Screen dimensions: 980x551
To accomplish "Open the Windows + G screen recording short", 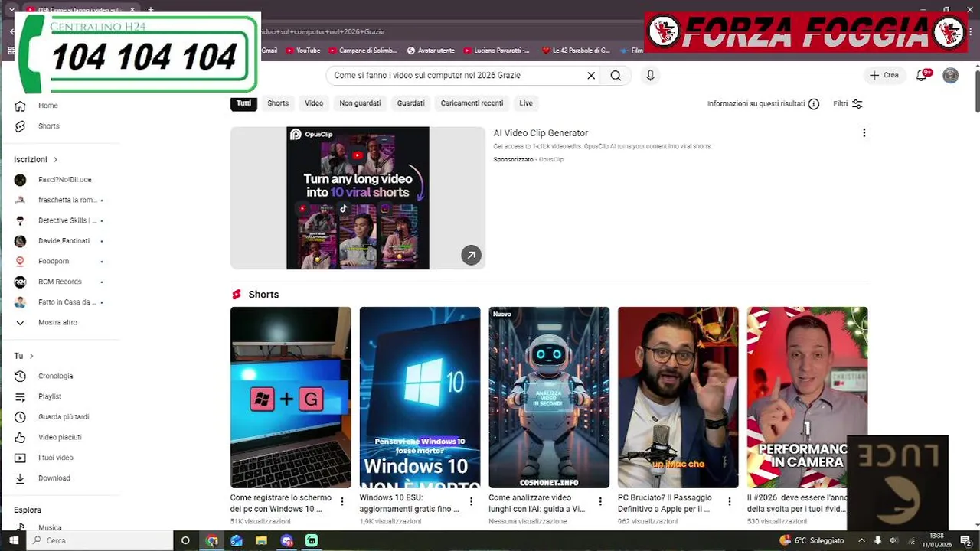I will coord(291,397).
